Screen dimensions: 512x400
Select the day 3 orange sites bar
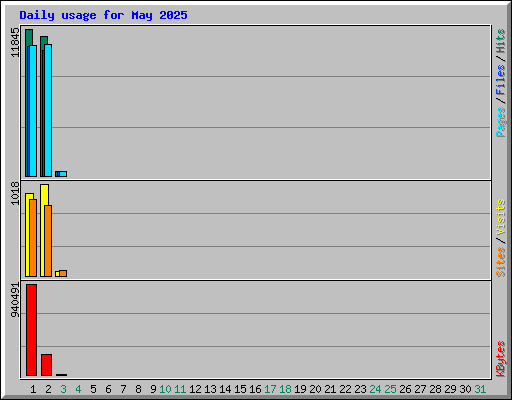(x=63, y=273)
